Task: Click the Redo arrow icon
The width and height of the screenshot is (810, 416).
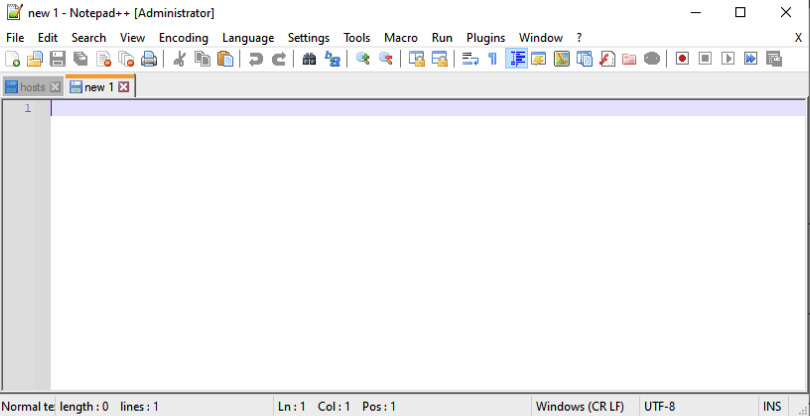Action: point(278,59)
